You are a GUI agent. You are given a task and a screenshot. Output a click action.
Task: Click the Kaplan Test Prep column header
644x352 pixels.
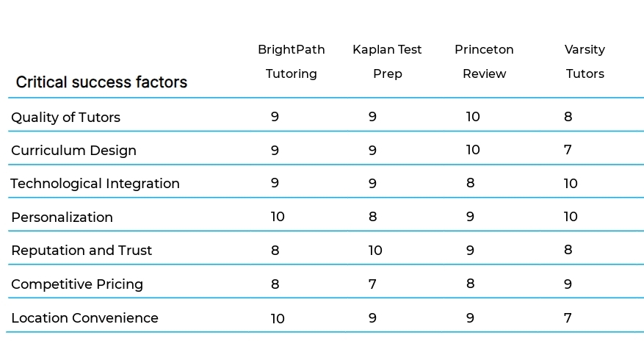387,62
